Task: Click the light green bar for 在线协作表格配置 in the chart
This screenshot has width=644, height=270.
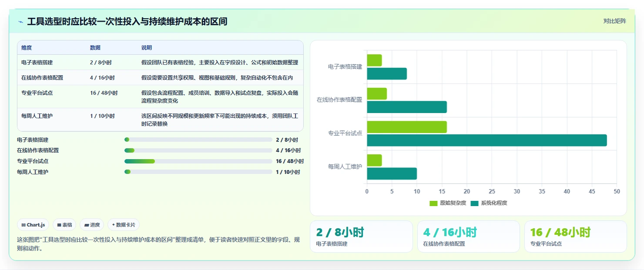Action: pos(377,93)
